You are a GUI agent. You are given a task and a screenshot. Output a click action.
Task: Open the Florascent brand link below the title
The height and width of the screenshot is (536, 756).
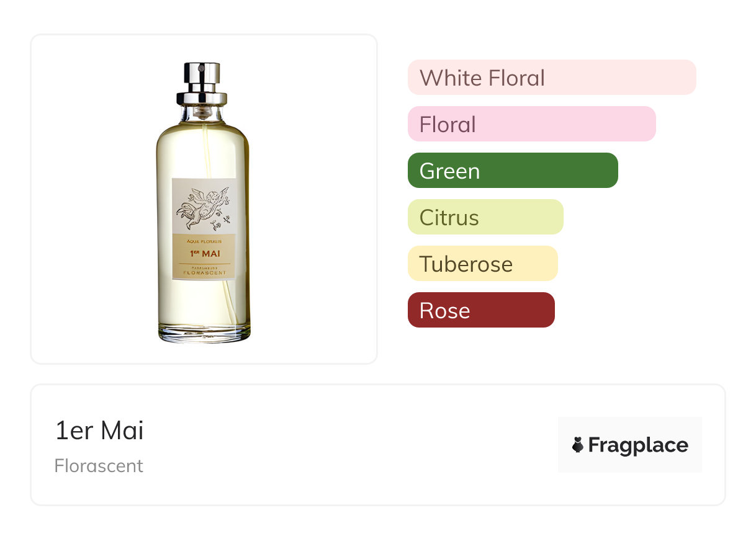coord(99,466)
